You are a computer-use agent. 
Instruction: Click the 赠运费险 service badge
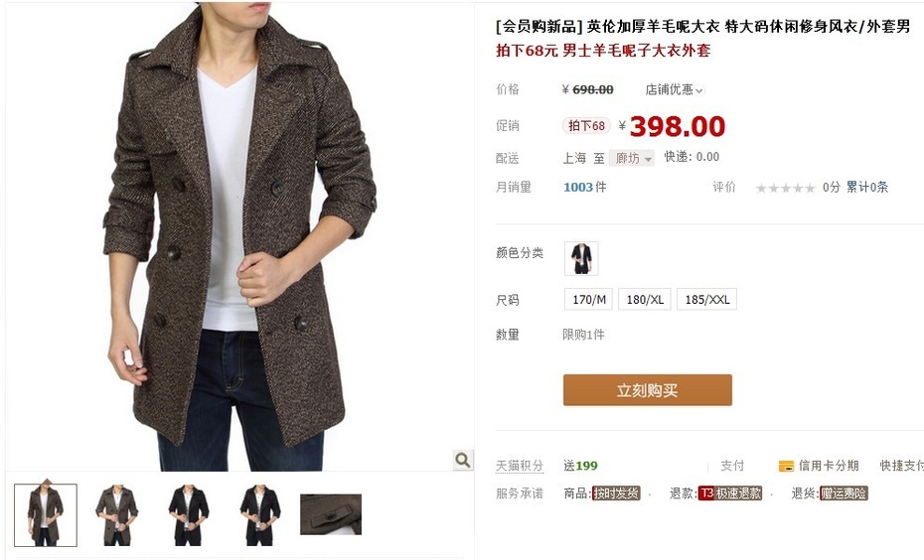[x=844, y=493]
